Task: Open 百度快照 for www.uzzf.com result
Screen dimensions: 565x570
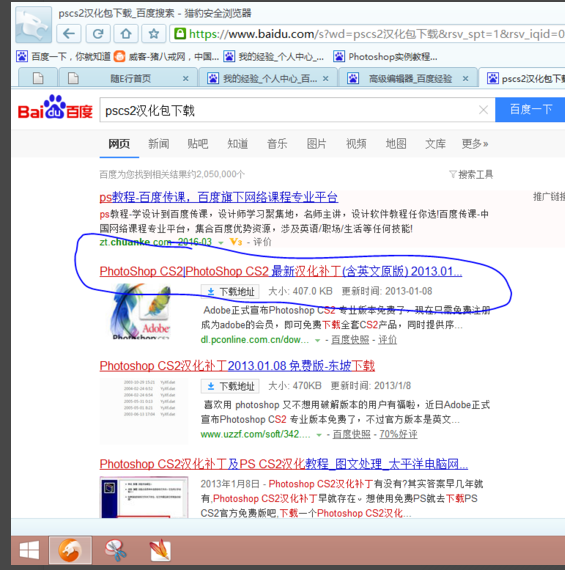Action: point(352,434)
